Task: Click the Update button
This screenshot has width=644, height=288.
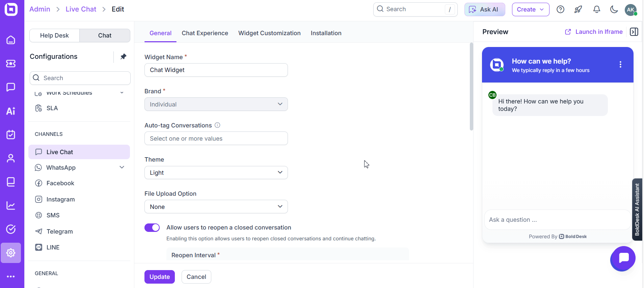Action: click(x=160, y=277)
